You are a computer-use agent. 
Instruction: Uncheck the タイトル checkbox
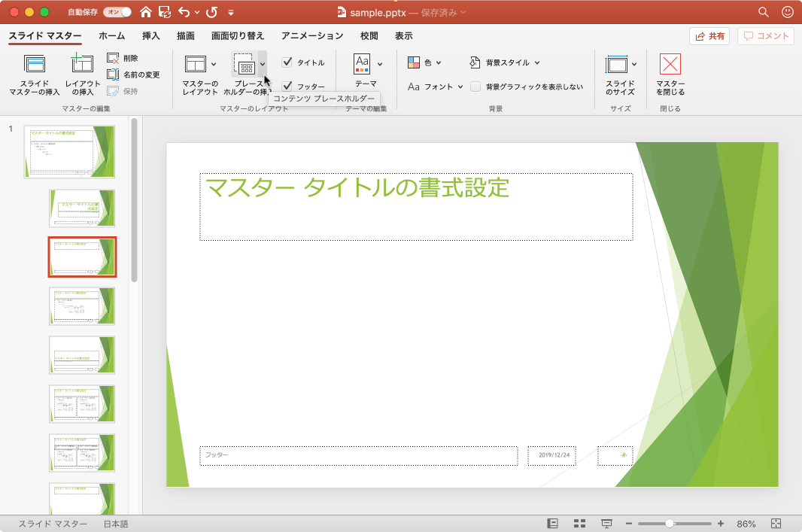(x=288, y=62)
